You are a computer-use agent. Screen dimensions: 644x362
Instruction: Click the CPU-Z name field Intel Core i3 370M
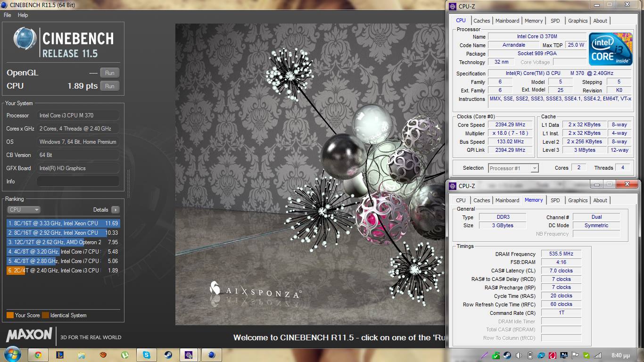point(537,37)
